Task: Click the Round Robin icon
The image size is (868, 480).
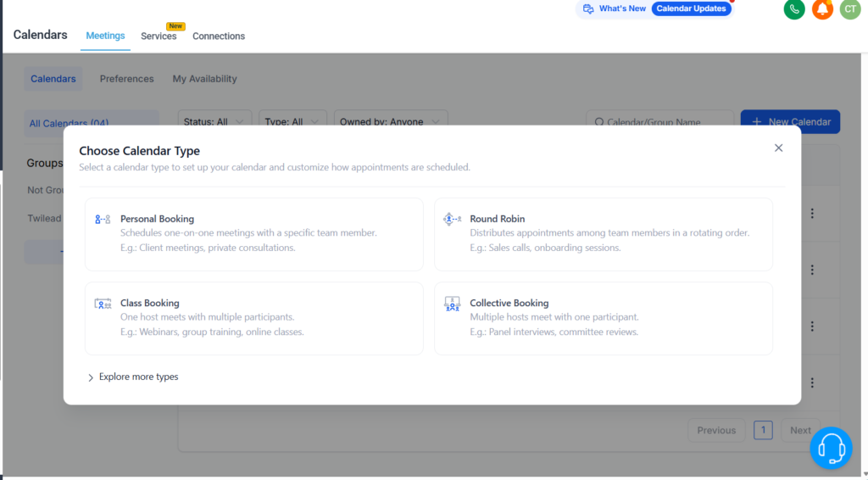Action: click(452, 220)
